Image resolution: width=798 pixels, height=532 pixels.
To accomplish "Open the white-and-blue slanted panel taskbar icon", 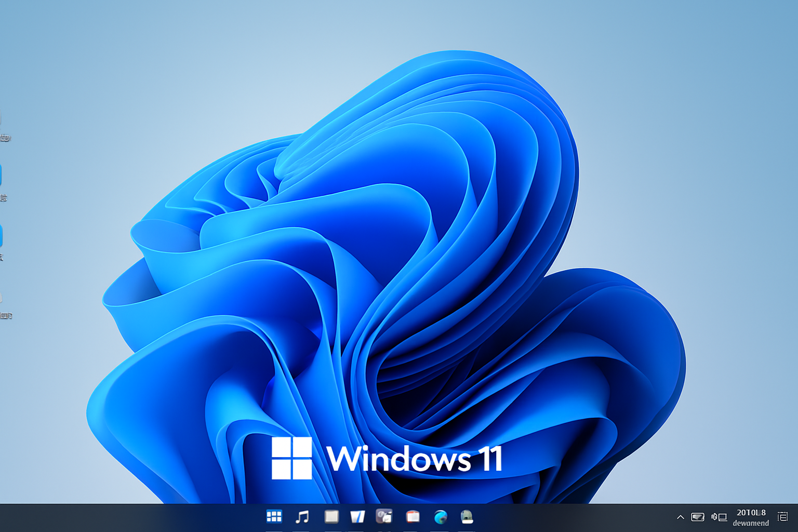I will click(x=357, y=516).
